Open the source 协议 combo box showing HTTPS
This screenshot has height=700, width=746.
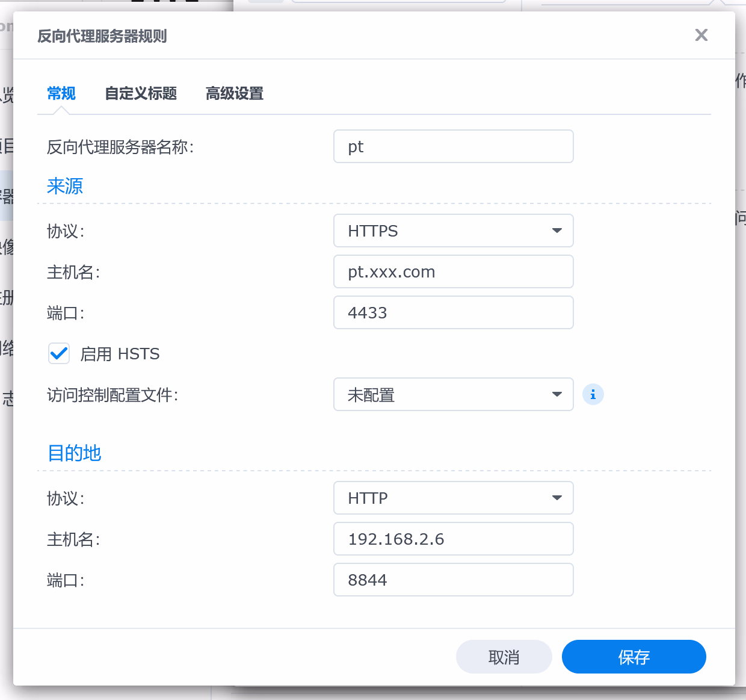[x=445, y=231]
